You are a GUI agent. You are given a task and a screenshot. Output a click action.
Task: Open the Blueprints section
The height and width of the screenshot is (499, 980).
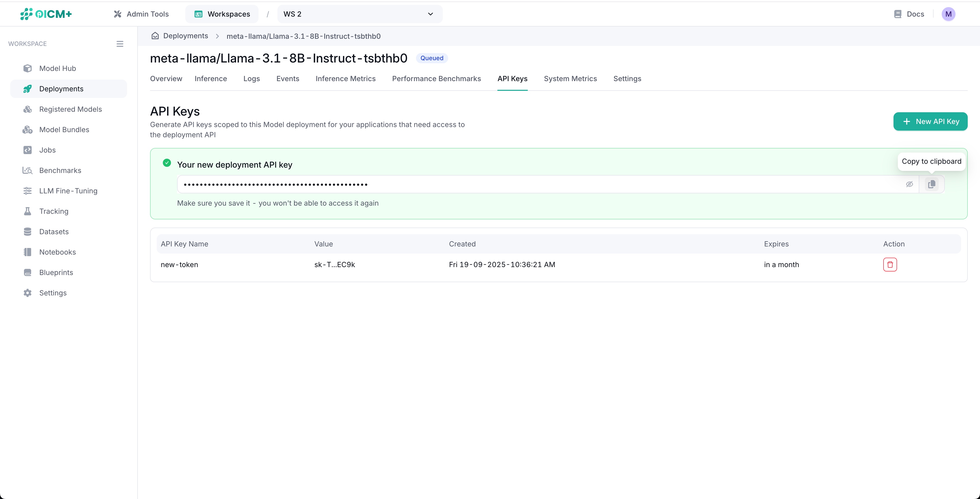pos(56,272)
